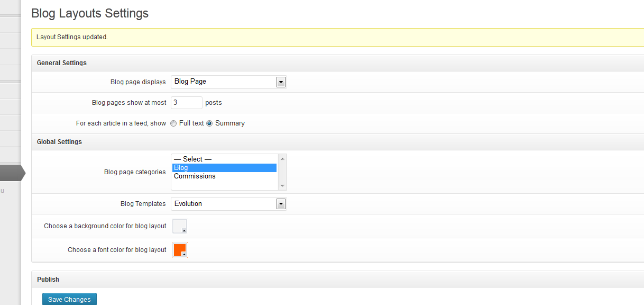Choose — Select — in the categories list

tap(224, 159)
